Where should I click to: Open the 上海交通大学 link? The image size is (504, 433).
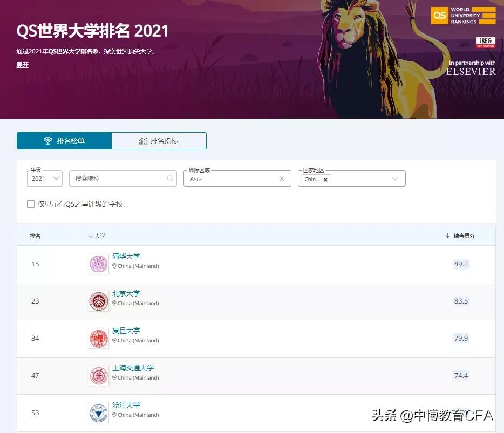point(133,368)
